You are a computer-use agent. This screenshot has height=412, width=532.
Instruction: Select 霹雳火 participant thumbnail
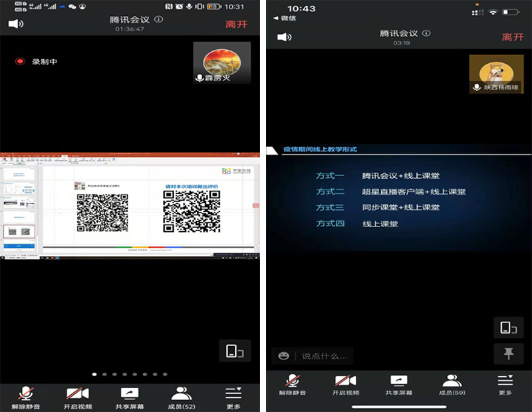(x=221, y=63)
